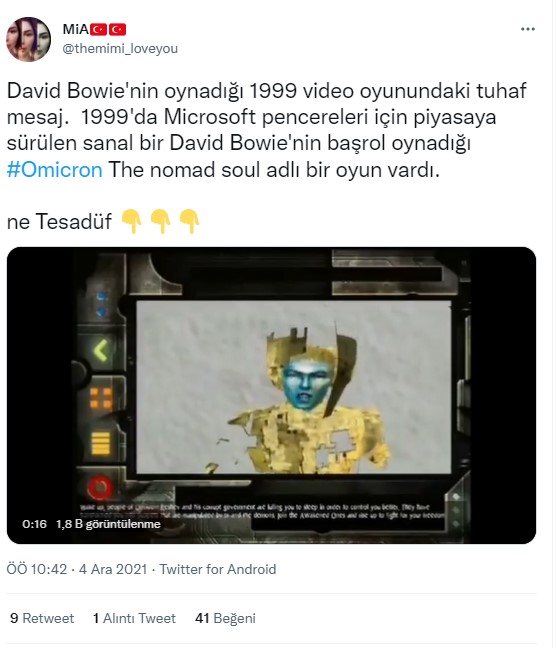Screen dimensions: 556x648
Task: View the 9 Retweet list
Action: pyautogui.click(x=42, y=618)
